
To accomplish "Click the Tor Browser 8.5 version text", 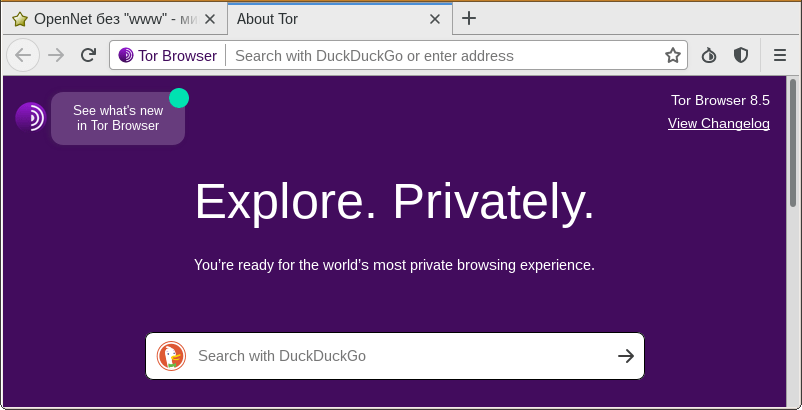I will pos(720,100).
